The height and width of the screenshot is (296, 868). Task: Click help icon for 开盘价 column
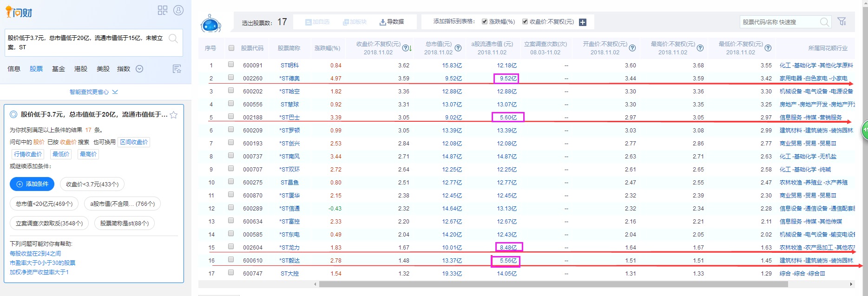click(x=632, y=48)
